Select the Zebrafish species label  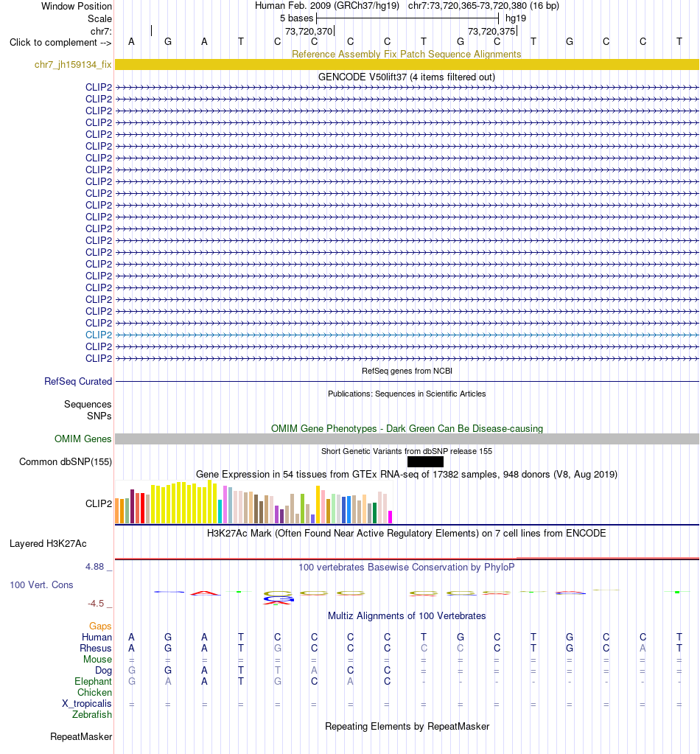coord(92,715)
